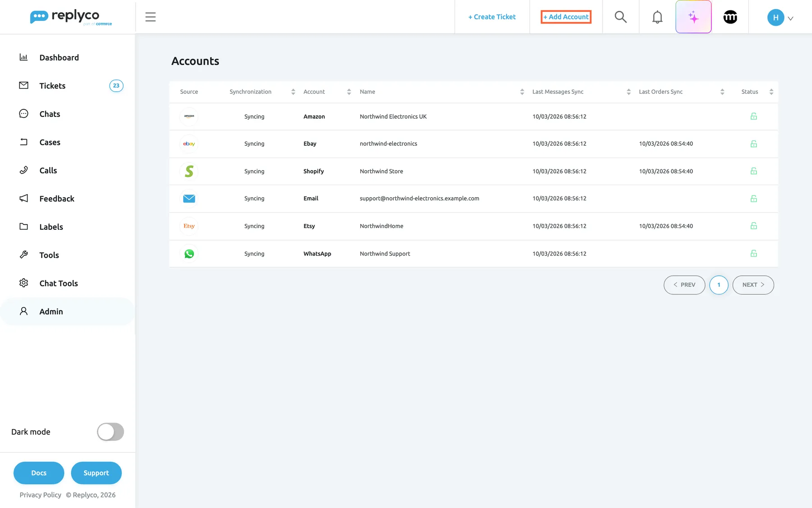Click NEXT pagination button
Viewport: 812px width, 508px height.
(x=753, y=285)
